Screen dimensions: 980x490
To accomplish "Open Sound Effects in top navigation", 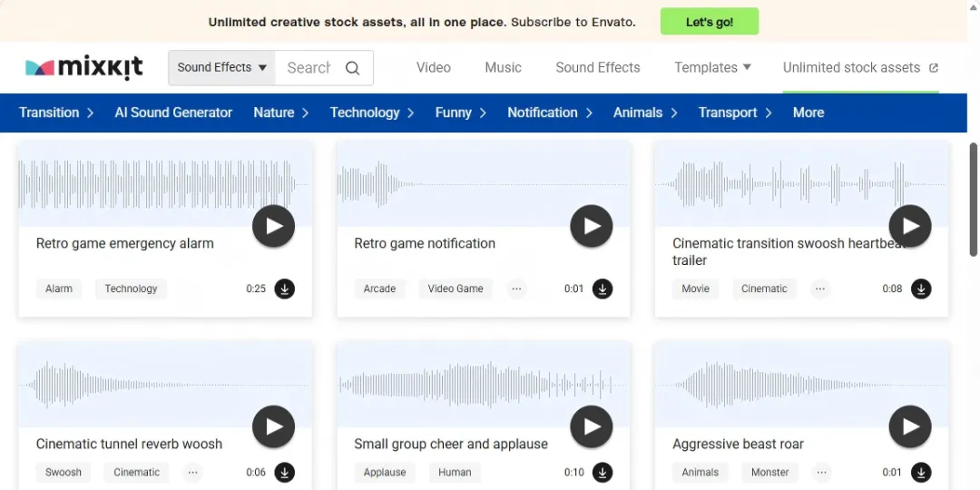I will [x=598, y=67].
